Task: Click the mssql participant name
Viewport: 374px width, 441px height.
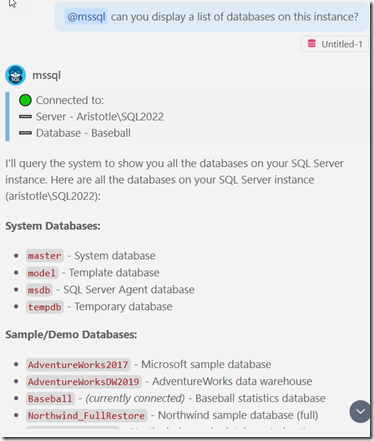Action: click(x=46, y=75)
